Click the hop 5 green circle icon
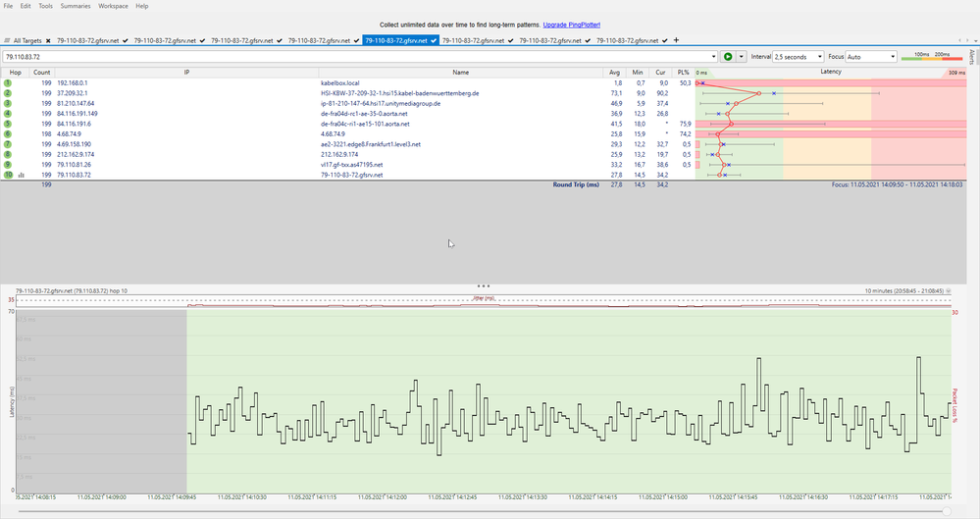980x519 pixels. coord(7,124)
